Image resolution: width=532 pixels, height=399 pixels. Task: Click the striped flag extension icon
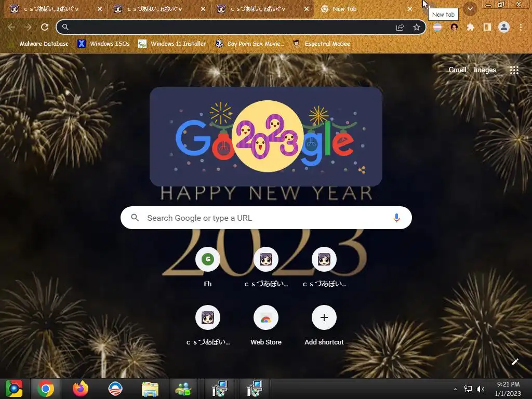point(437,27)
